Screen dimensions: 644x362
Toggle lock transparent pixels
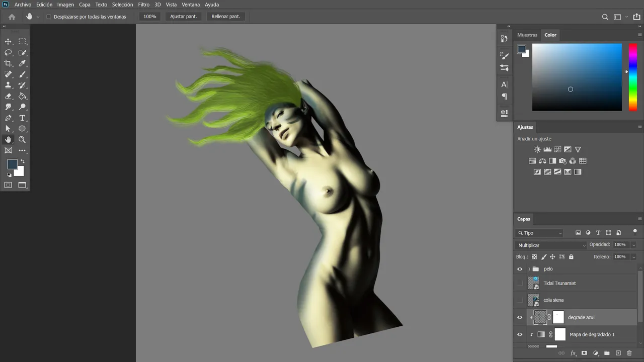(x=534, y=257)
